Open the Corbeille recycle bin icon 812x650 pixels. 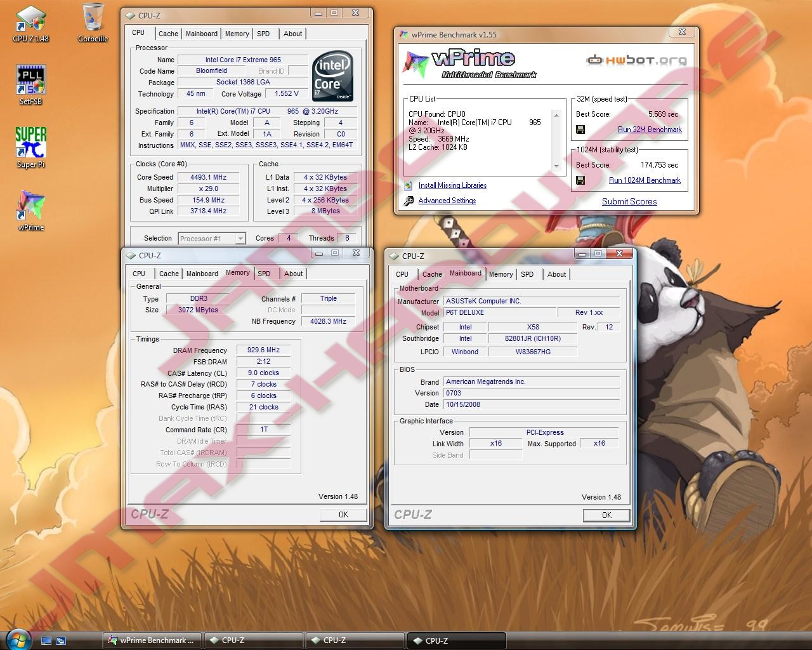pos(93,23)
